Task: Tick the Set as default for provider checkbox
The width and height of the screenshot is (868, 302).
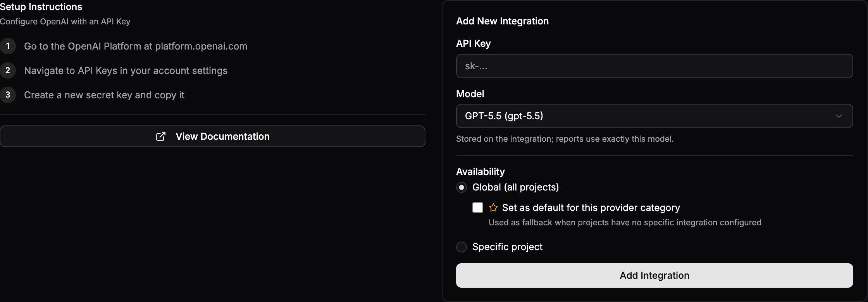Action: (x=478, y=208)
